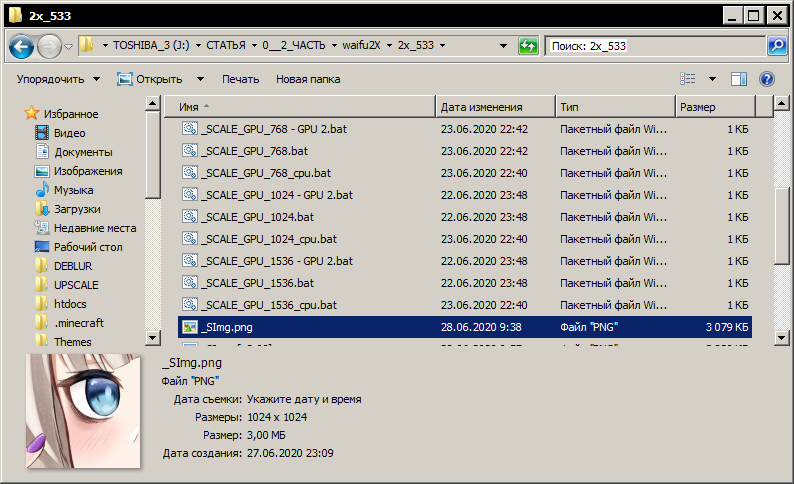
Task: Expand the dropdown arrow after 2x_533
Action: 443,46
